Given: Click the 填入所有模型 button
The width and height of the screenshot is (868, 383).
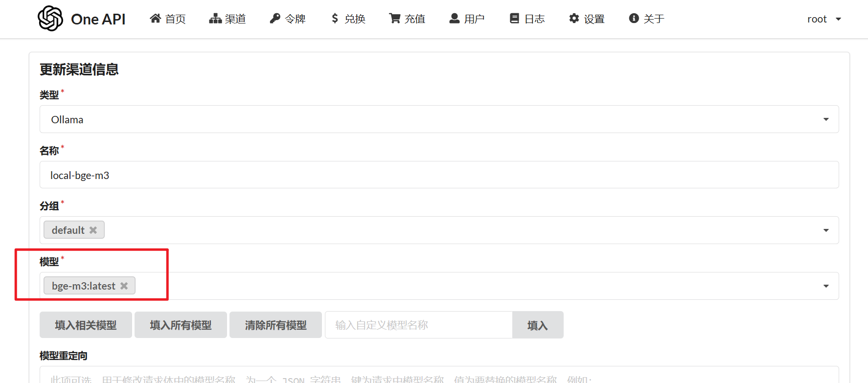Looking at the screenshot, I should (181, 325).
